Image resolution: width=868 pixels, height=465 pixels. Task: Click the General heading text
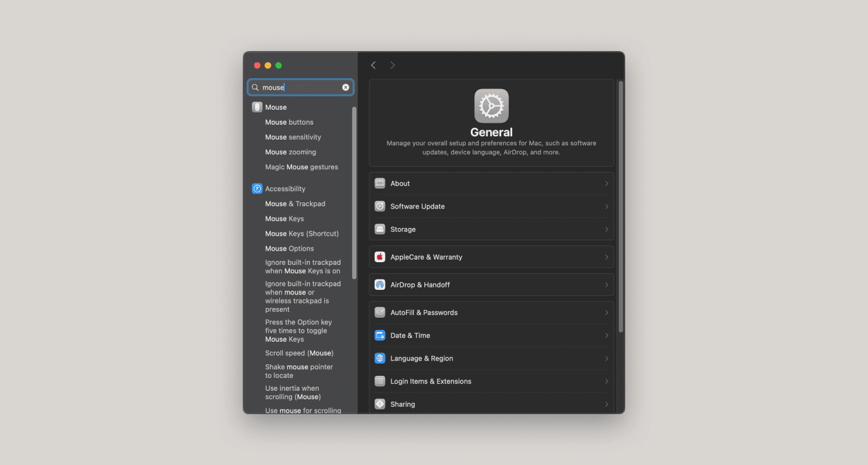[x=491, y=132]
